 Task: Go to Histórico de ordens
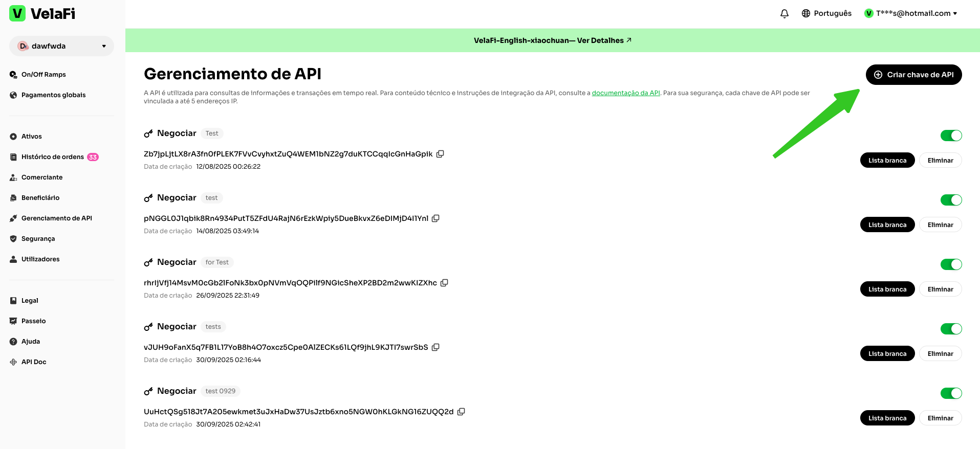tap(52, 157)
